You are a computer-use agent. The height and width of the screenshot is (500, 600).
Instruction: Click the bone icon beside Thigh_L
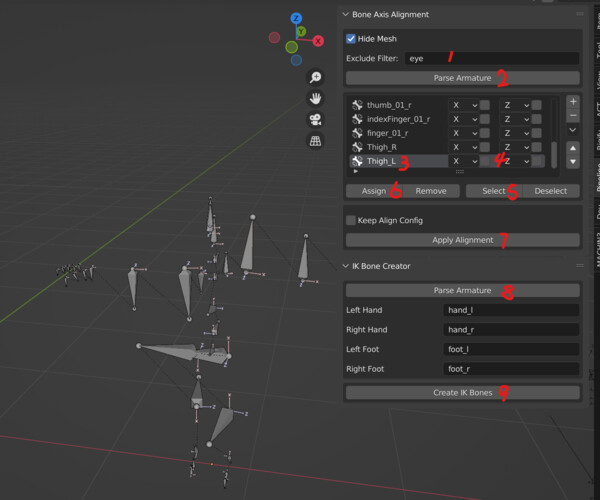pyautogui.click(x=357, y=161)
